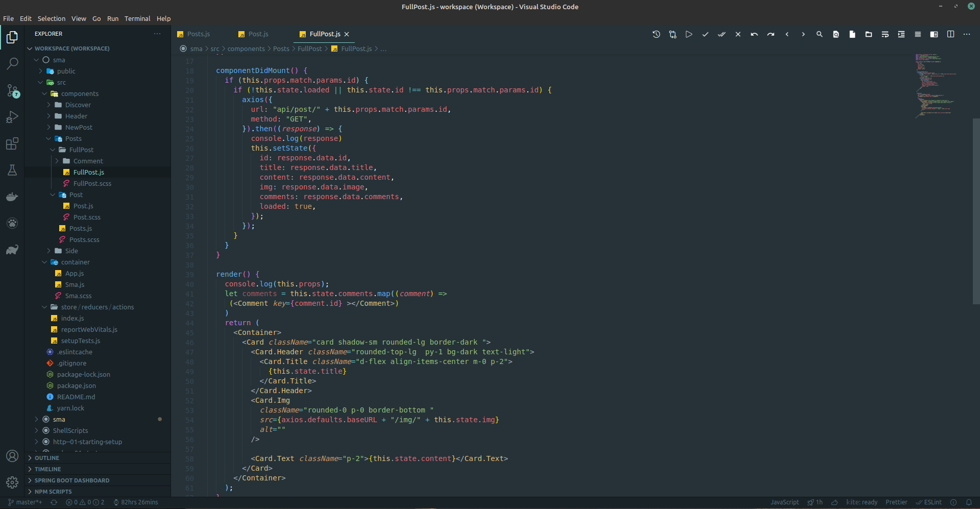980x509 pixels.
Task: Click the sync changes icon in status bar
Action: click(x=54, y=502)
